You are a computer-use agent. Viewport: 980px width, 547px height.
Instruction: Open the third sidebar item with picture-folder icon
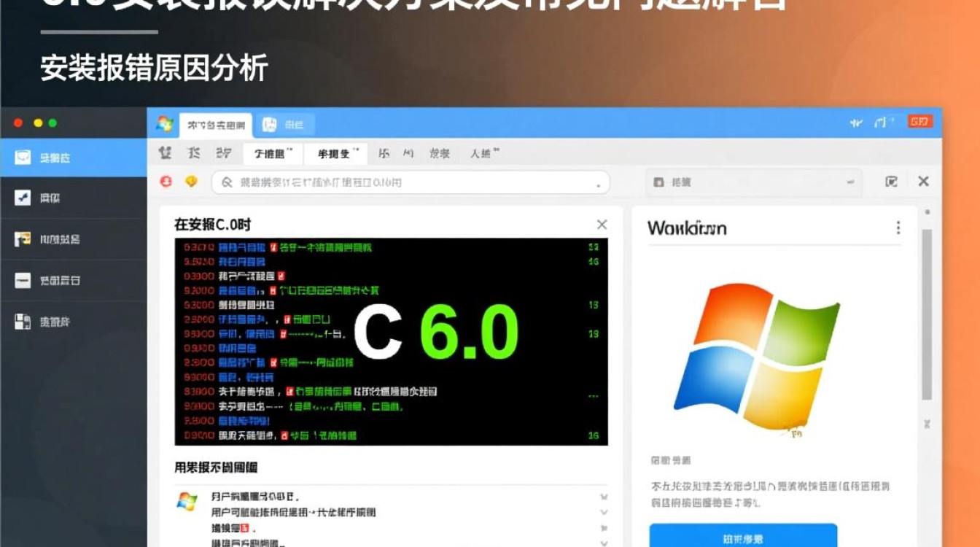coord(73,239)
